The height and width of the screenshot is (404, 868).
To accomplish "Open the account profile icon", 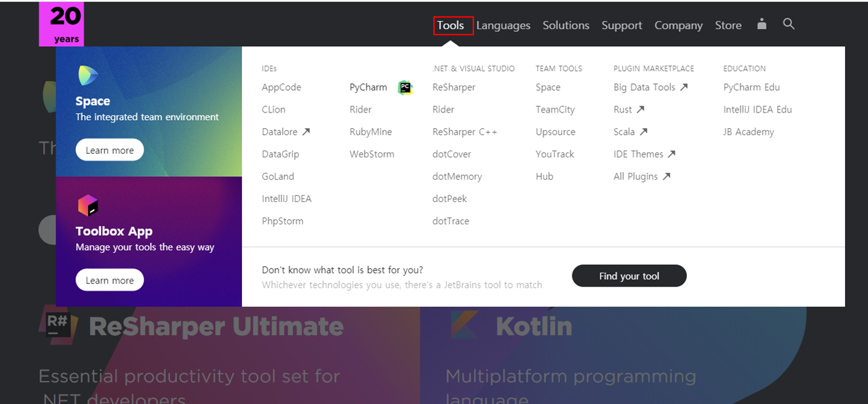I will pyautogui.click(x=762, y=24).
